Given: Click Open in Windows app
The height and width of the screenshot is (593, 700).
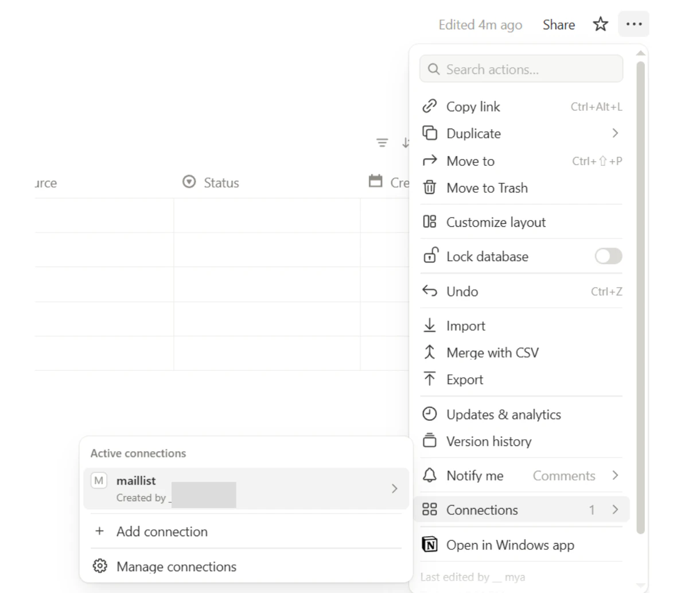Looking at the screenshot, I should click(522, 545).
